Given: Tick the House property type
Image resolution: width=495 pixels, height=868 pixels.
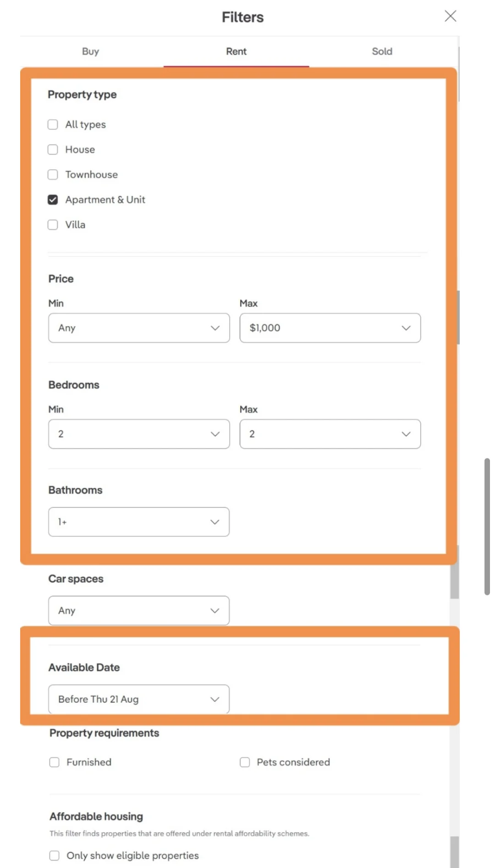Looking at the screenshot, I should 53,150.
